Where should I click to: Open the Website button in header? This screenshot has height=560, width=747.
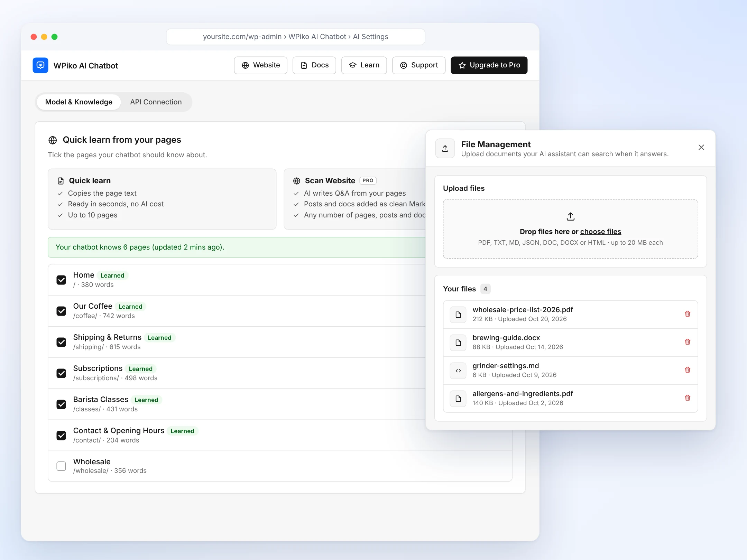click(261, 65)
